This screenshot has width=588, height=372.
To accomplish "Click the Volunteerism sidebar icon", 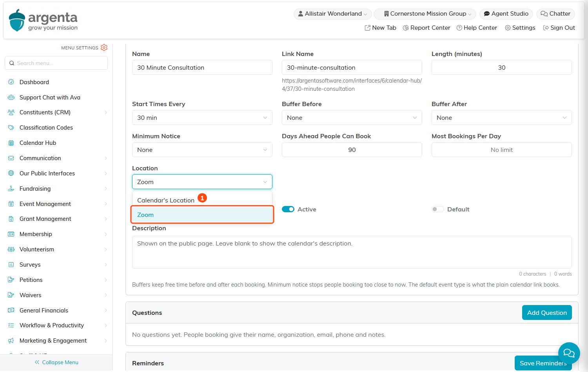I will pos(11,249).
